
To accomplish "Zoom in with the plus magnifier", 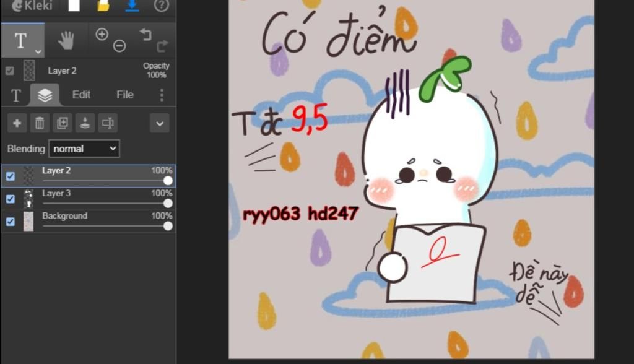I will pos(102,35).
